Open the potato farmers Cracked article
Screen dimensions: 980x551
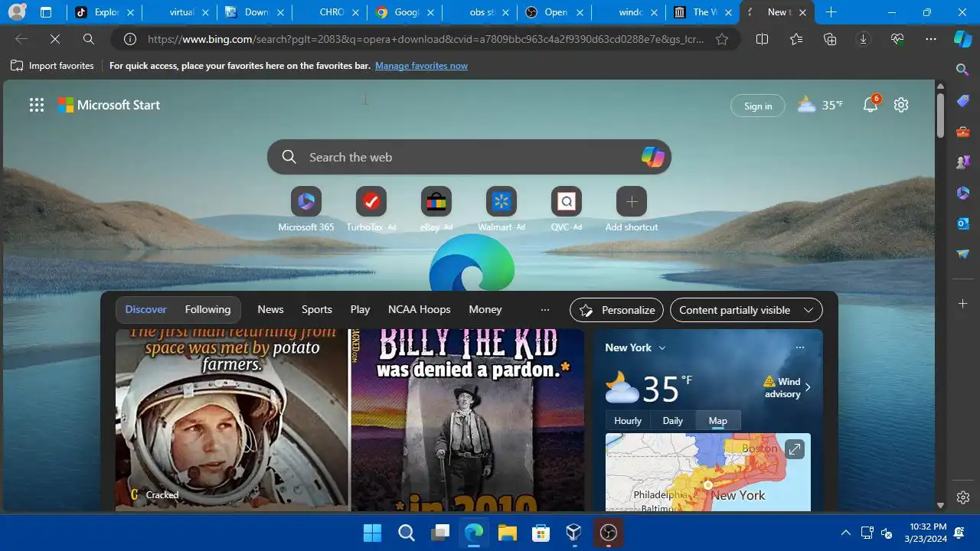(x=232, y=419)
